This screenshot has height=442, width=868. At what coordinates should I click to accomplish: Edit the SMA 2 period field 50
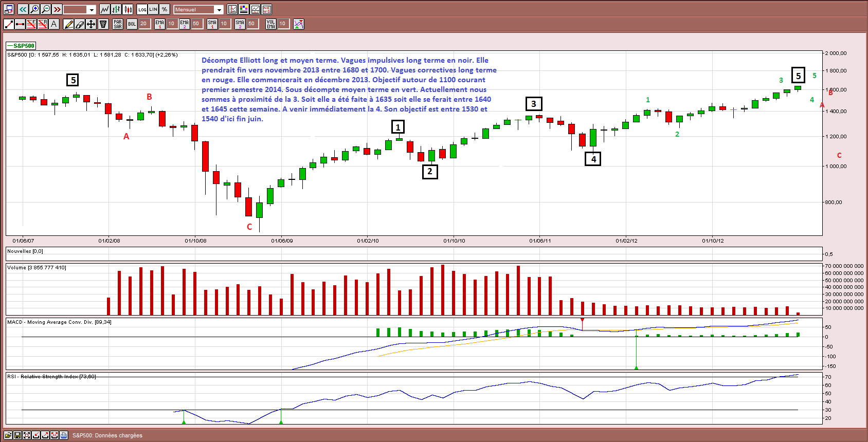point(252,24)
